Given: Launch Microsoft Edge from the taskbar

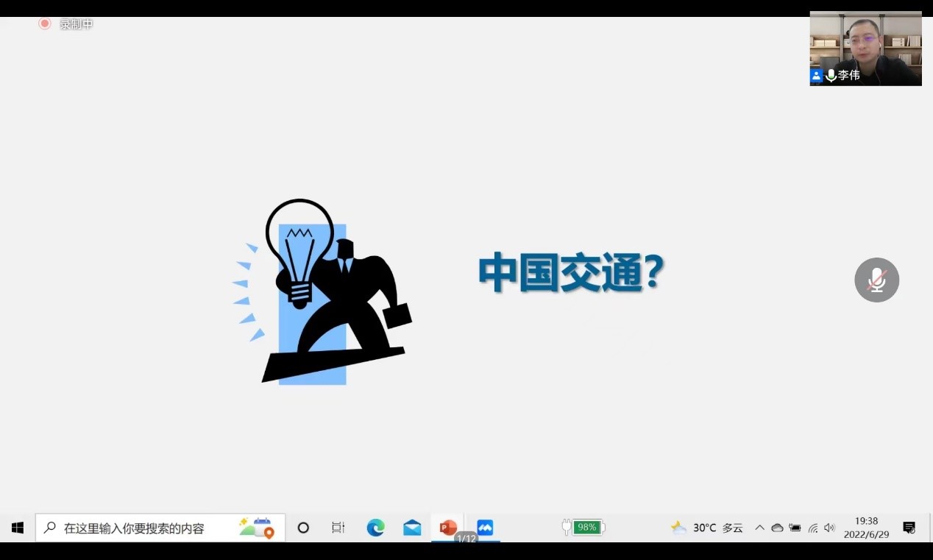Looking at the screenshot, I should (x=375, y=528).
